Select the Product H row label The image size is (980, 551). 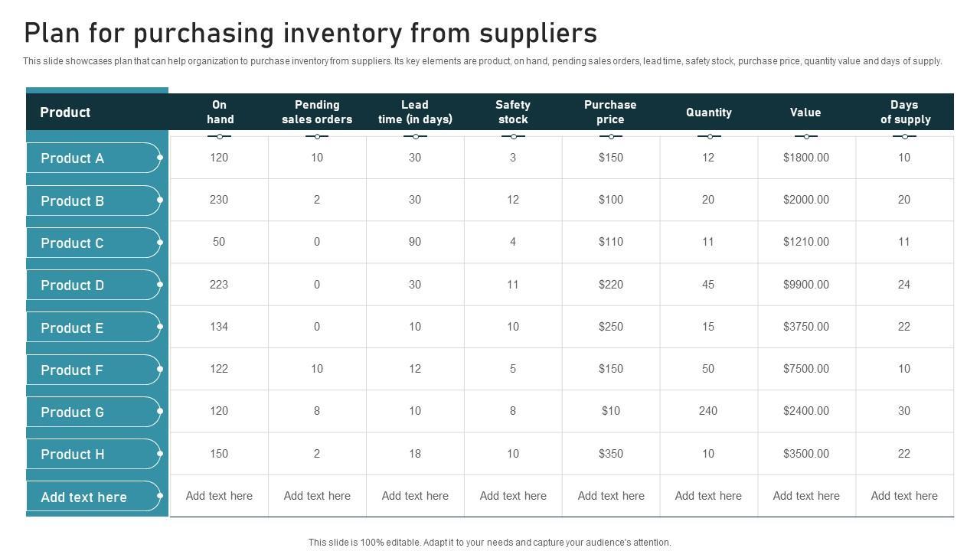coord(72,455)
